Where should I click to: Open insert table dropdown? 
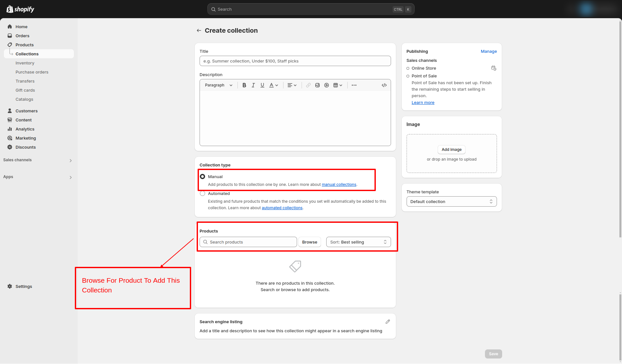coord(338,85)
